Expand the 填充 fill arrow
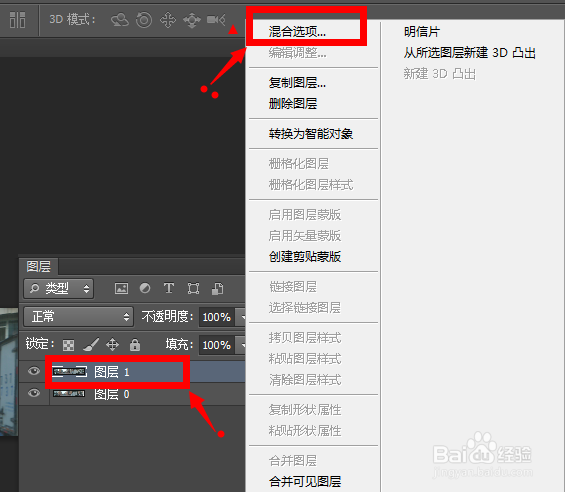The width and height of the screenshot is (565, 492). pos(242,345)
